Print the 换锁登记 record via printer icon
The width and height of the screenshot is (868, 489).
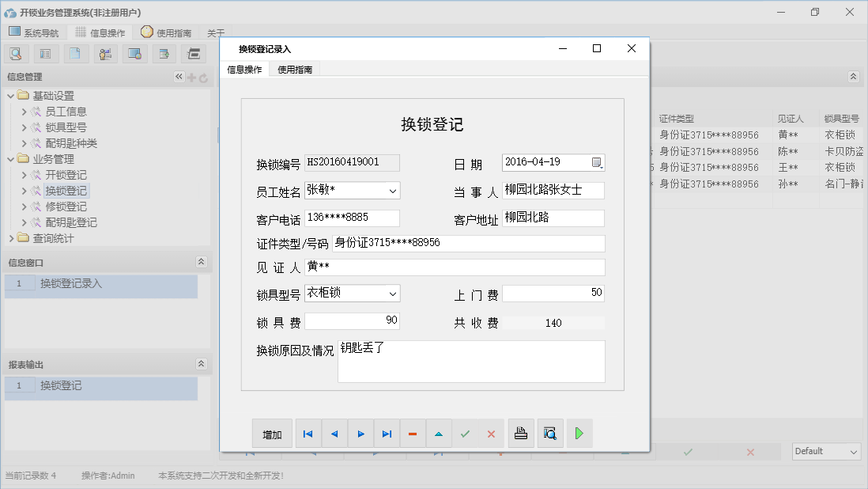(x=521, y=433)
